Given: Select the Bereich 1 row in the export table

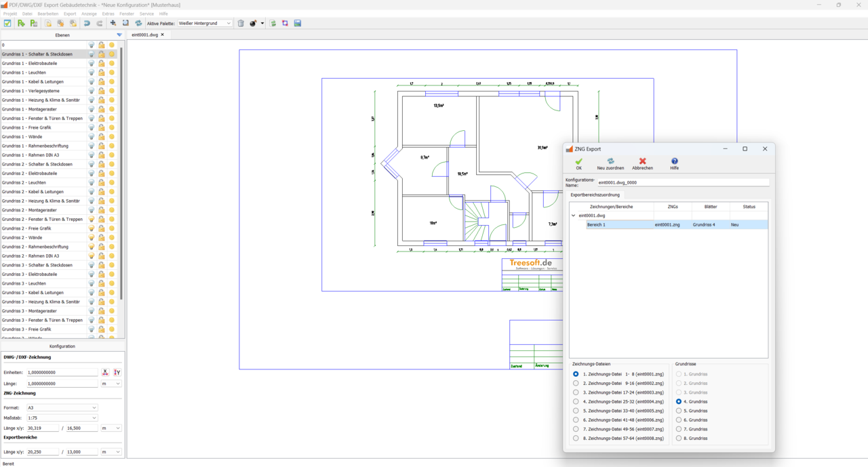Looking at the screenshot, I should [x=610, y=224].
